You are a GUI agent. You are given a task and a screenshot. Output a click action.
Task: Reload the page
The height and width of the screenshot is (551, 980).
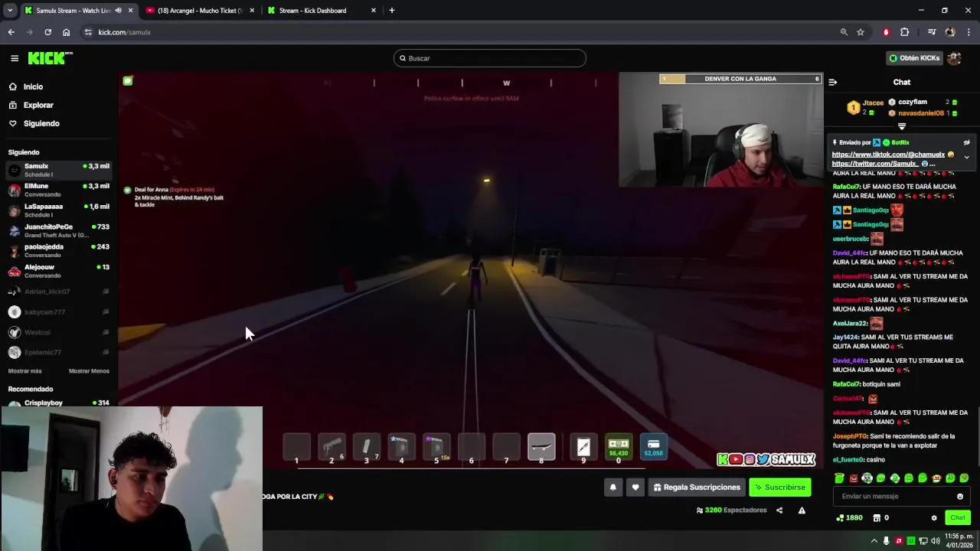[x=47, y=32]
